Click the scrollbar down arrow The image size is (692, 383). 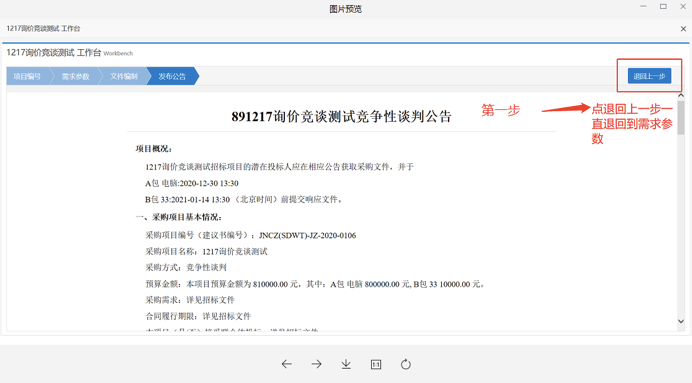click(x=681, y=321)
